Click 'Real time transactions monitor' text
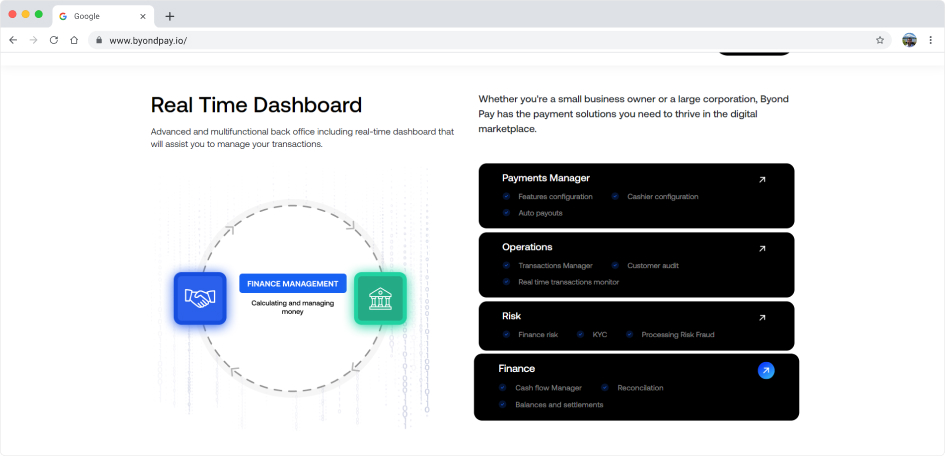Screen dimensions: 945x456 (568, 282)
